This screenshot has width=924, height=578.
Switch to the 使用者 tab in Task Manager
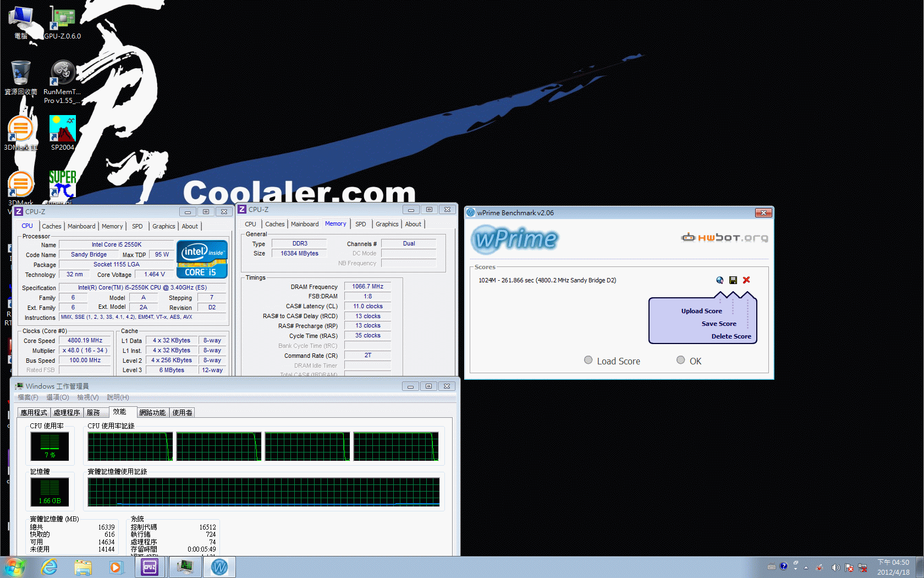(x=183, y=412)
